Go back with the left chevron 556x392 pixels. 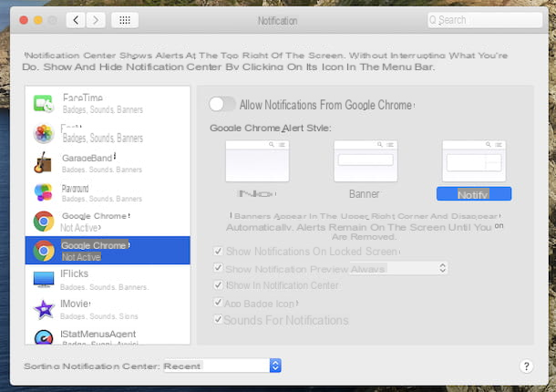(76, 20)
